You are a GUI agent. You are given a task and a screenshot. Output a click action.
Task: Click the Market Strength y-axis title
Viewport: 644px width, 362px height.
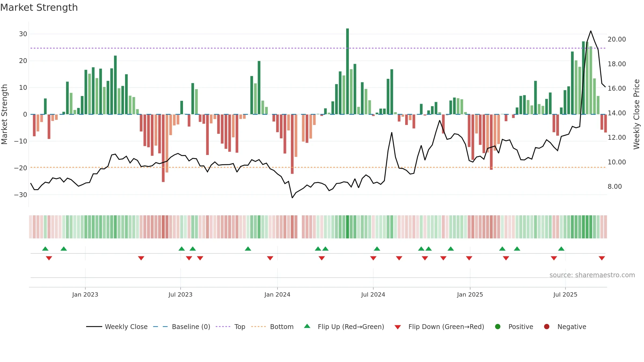(x=4, y=114)
